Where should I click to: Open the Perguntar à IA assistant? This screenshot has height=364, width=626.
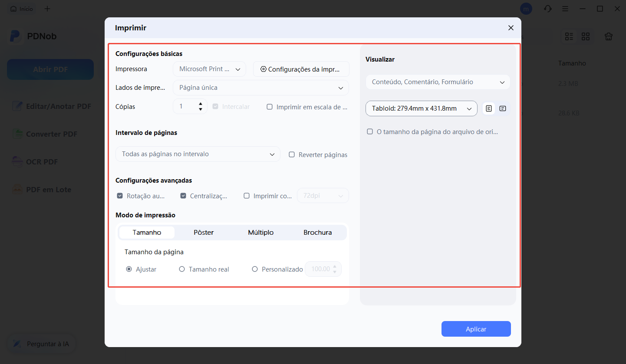pos(41,344)
